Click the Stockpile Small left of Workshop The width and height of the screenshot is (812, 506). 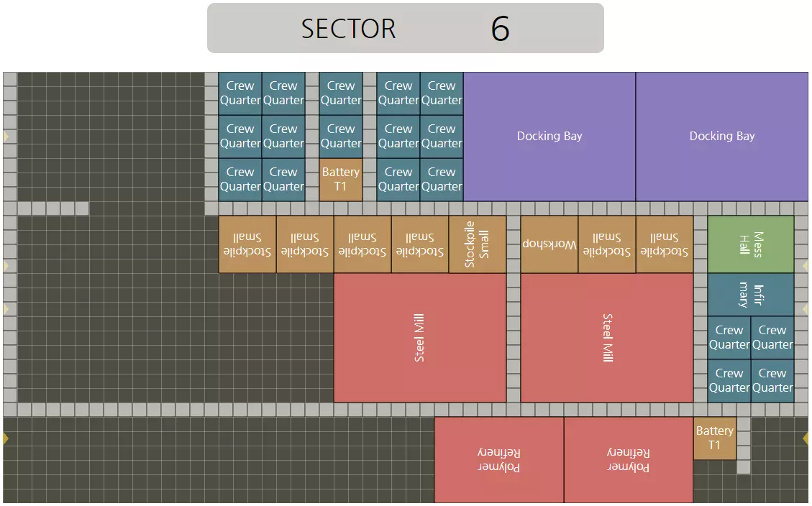click(x=477, y=244)
